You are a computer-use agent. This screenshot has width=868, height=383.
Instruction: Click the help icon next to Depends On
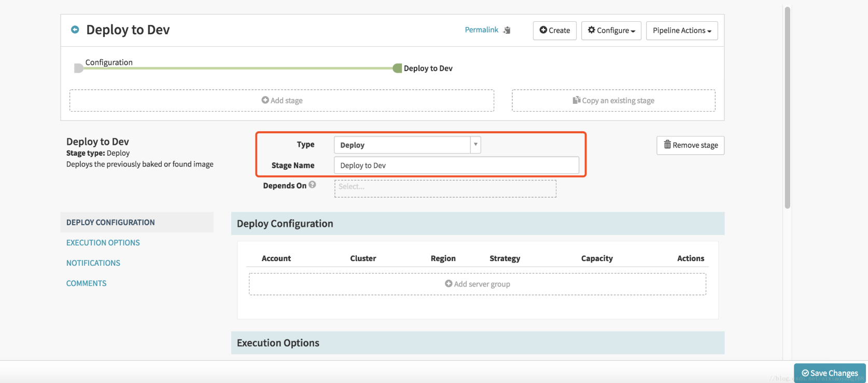312,185
